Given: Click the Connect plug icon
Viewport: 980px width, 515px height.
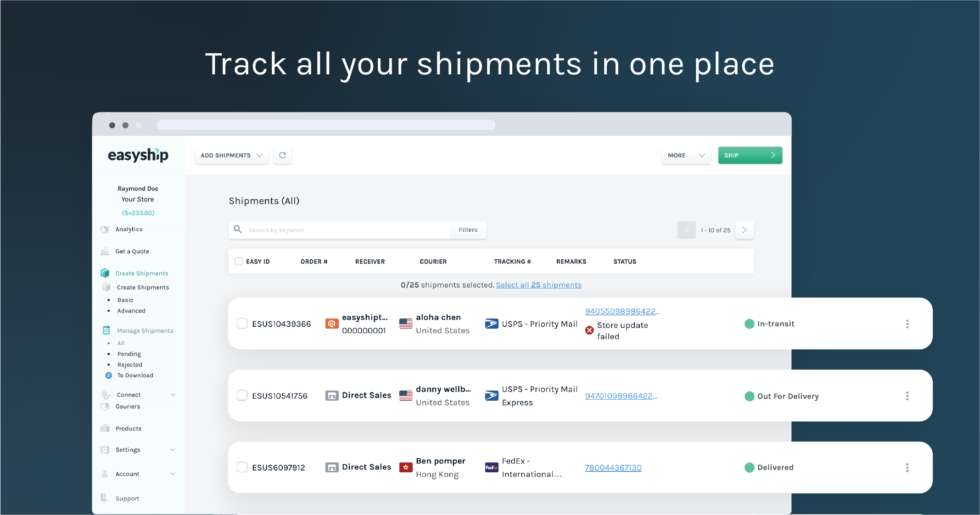Looking at the screenshot, I should coord(106,394).
